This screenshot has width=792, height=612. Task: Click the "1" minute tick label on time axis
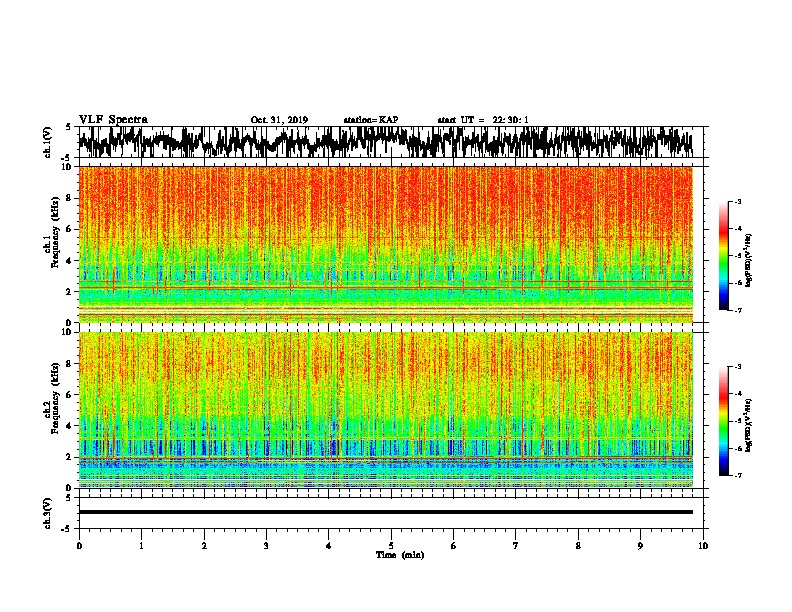point(141,546)
